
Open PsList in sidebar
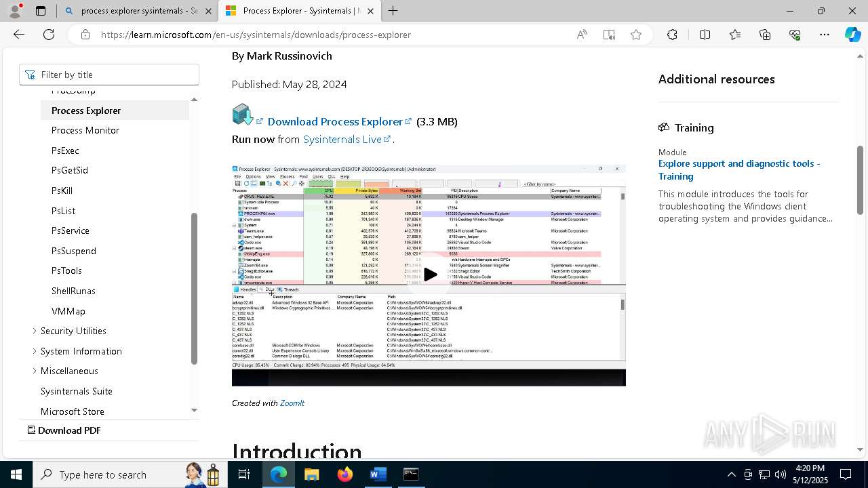pyautogui.click(x=64, y=211)
